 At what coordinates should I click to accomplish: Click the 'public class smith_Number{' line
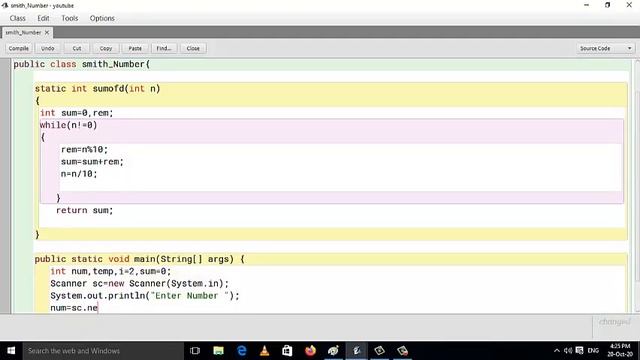82,64
